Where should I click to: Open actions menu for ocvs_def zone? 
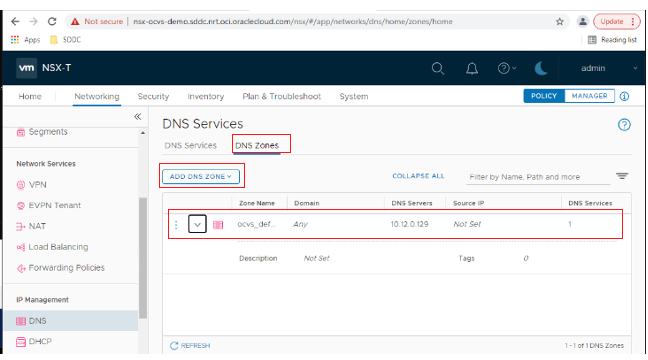click(176, 224)
